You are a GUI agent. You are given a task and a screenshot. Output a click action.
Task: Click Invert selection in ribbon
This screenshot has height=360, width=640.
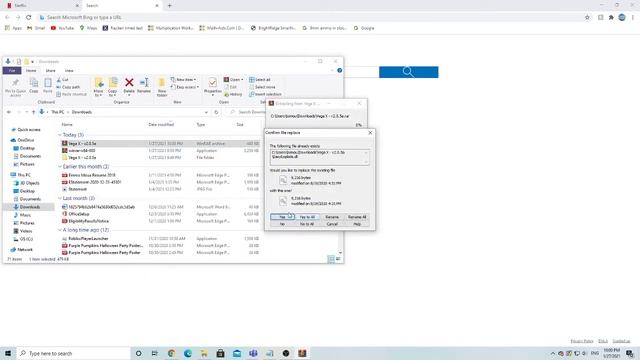[265, 94]
